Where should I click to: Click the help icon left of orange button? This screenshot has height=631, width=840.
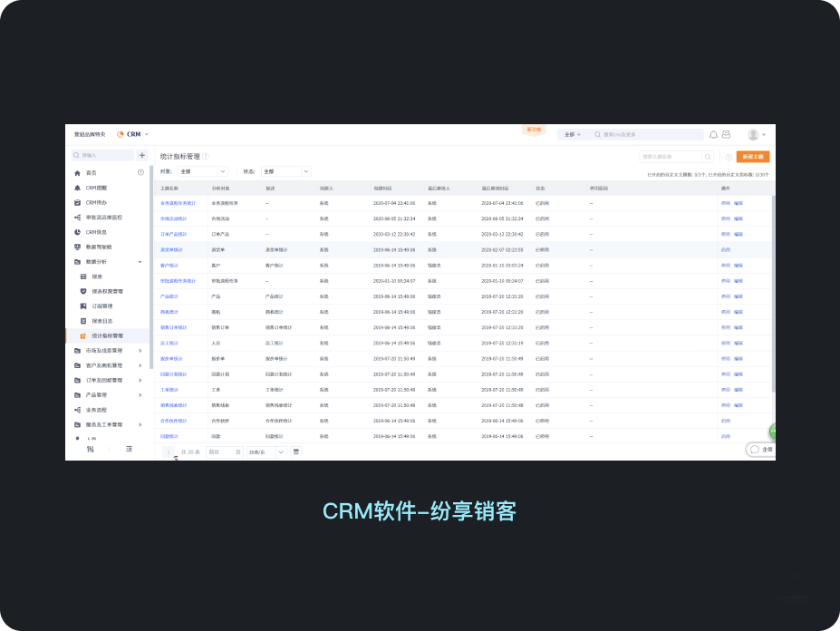tap(729, 157)
